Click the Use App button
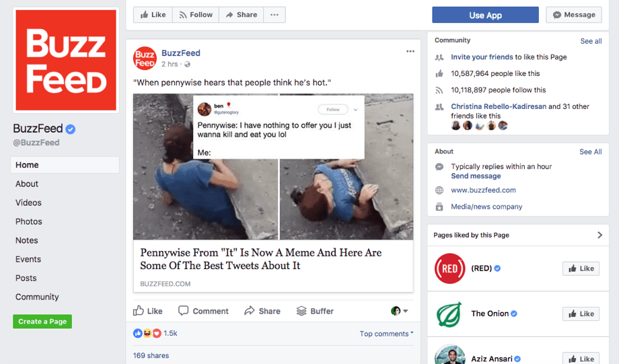Viewport: 619px width, 364px height. [485, 15]
